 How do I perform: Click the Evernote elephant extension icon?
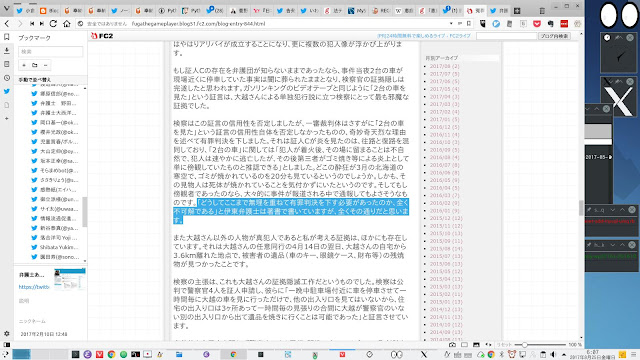pyautogui.click(x=550, y=24)
